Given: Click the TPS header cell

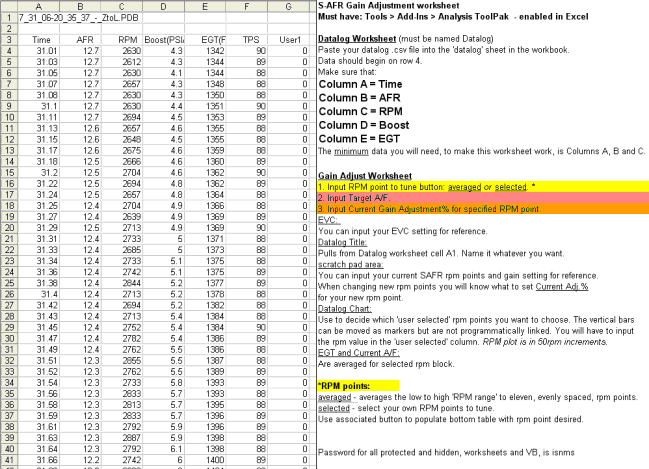Looking at the screenshot, I should coord(247,40).
